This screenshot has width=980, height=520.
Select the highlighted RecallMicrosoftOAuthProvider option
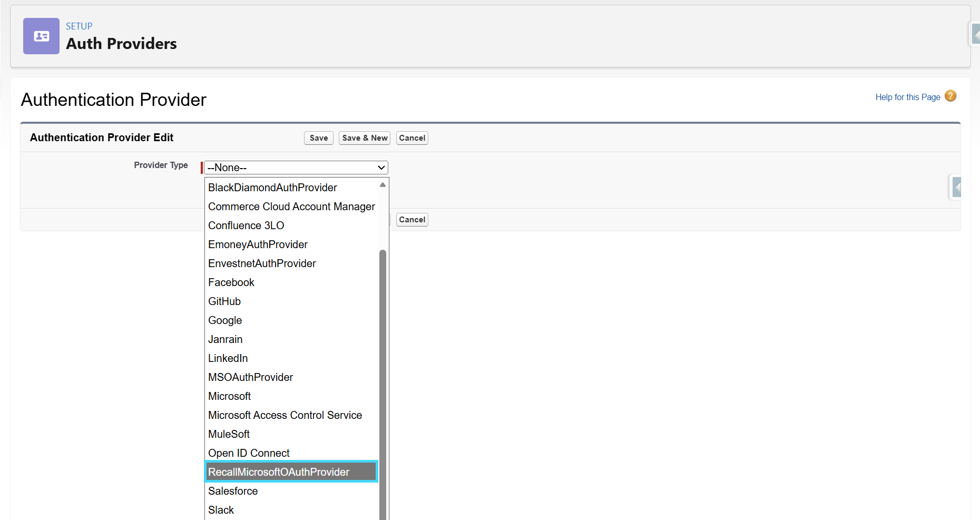(291, 472)
